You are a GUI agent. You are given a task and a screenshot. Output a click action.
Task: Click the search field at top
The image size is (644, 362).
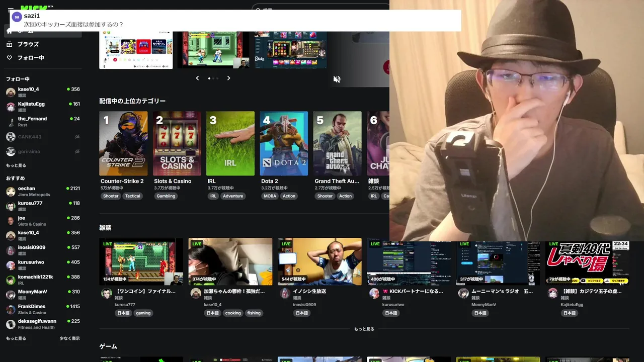[320, 7]
